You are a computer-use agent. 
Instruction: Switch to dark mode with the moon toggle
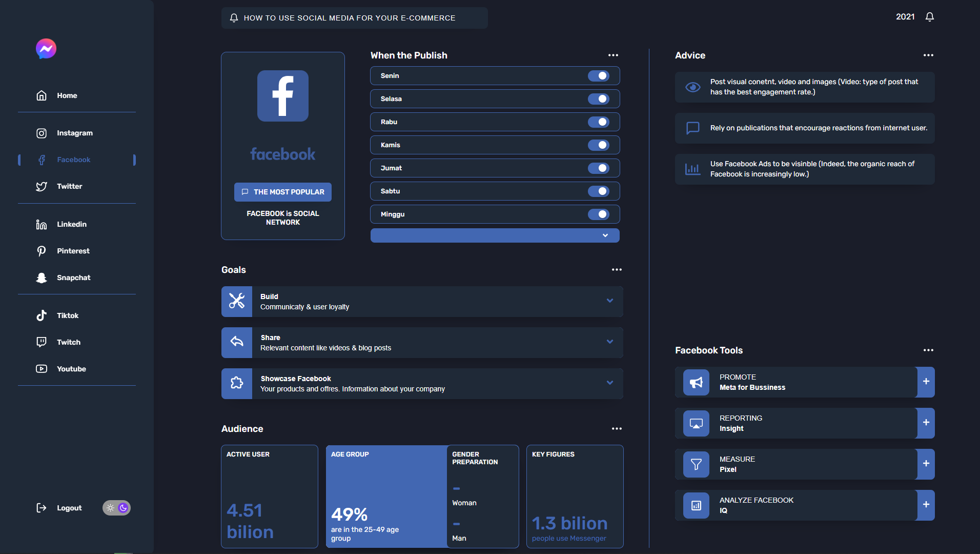pyautogui.click(x=122, y=508)
